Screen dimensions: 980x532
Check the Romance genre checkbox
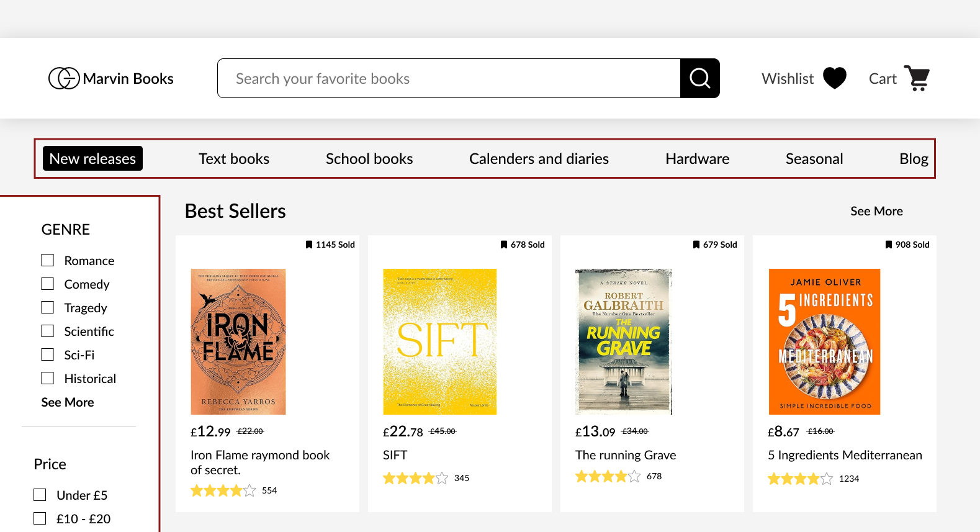coord(48,260)
